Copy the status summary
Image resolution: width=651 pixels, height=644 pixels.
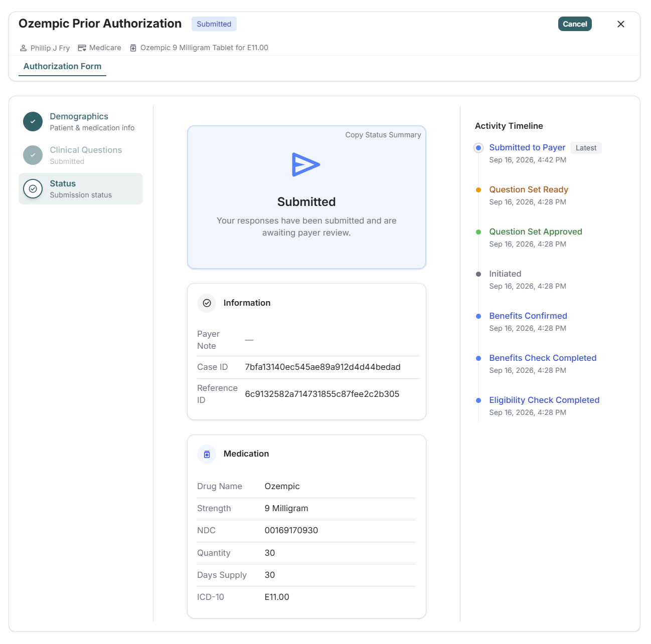tap(383, 135)
